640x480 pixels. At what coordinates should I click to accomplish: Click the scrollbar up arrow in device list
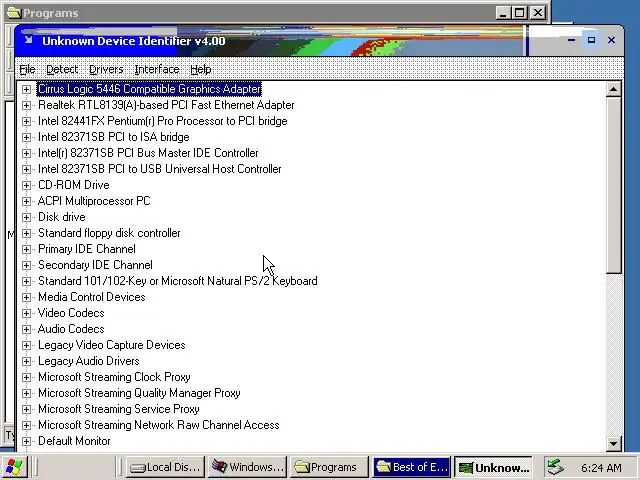pos(613,89)
